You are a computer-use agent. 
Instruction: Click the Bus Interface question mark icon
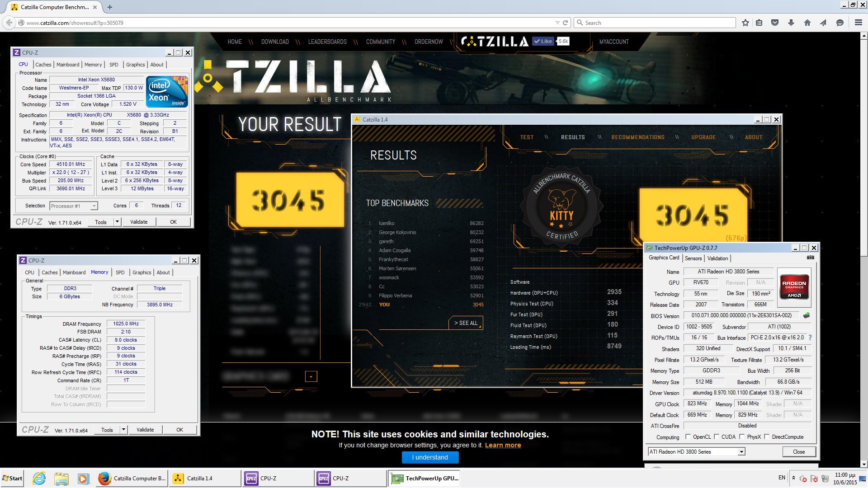[810, 338]
